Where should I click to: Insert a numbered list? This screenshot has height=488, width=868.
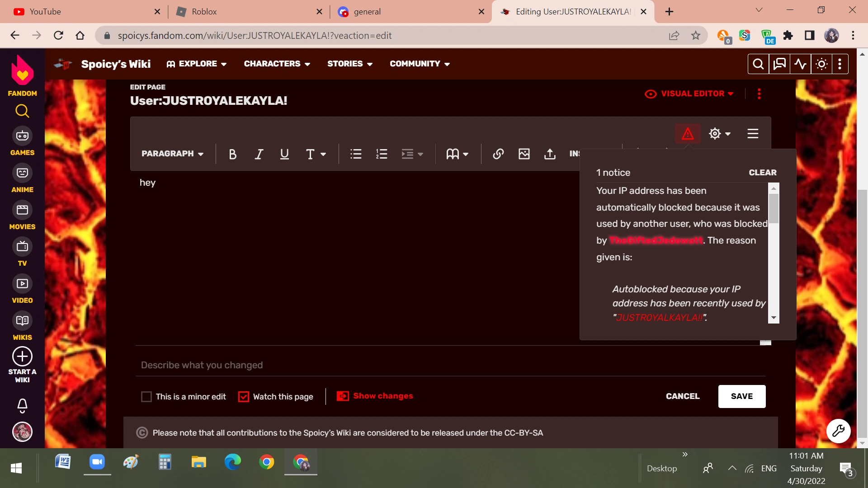coord(381,154)
